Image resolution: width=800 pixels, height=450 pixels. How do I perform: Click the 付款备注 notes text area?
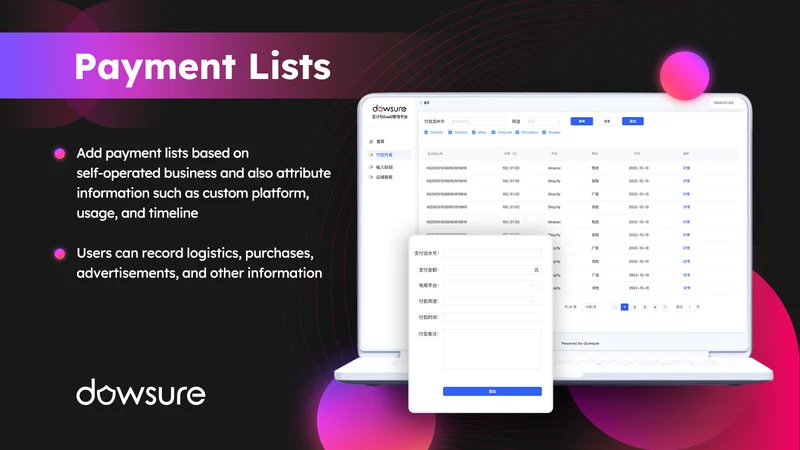(x=492, y=349)
